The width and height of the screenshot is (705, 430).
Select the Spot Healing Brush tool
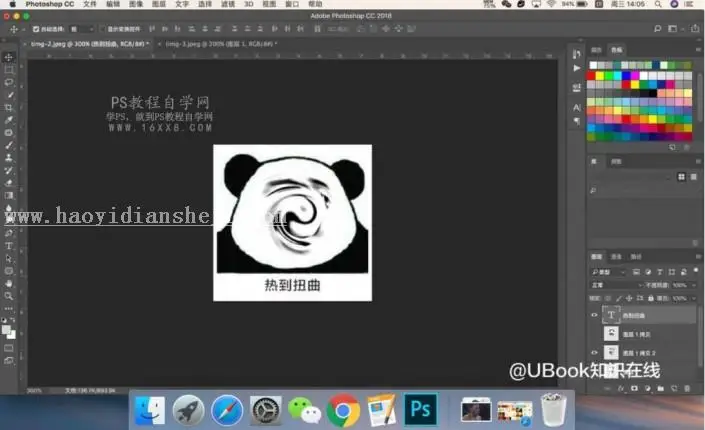click(9, 133)
